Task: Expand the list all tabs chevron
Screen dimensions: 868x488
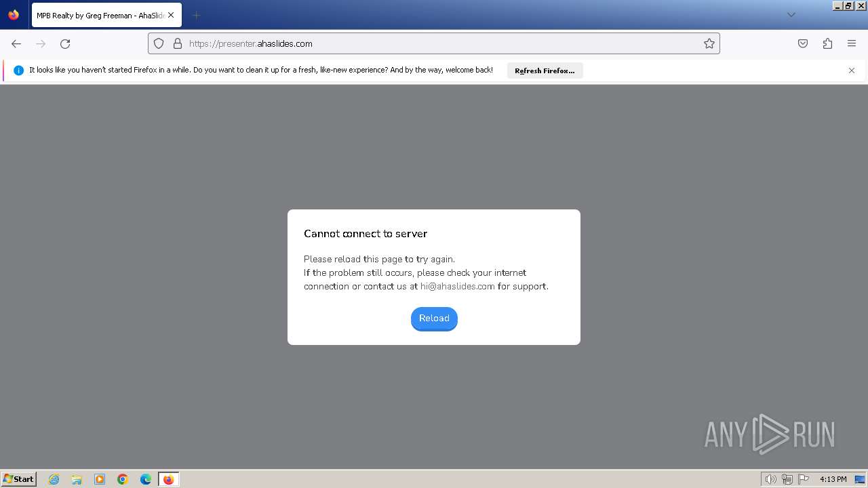Action: pos(791,15)
